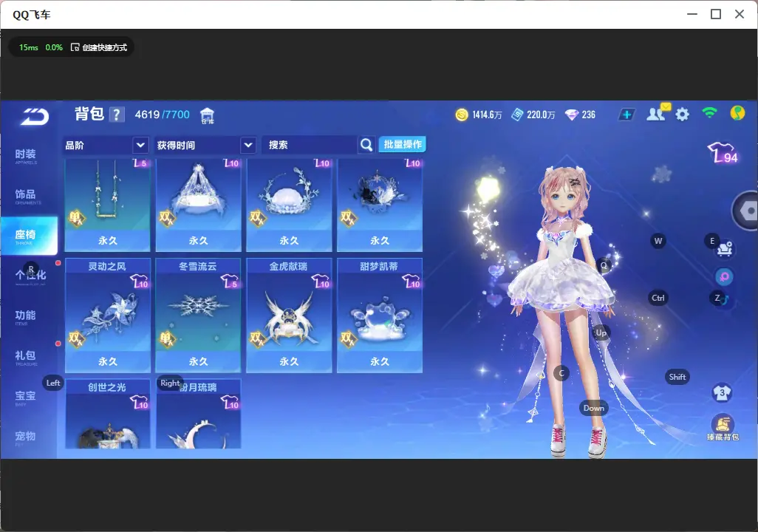Click the green Wi-Fi signal icon
The height and width of the screenshot is (532, 758).
[x=709, y=113]
